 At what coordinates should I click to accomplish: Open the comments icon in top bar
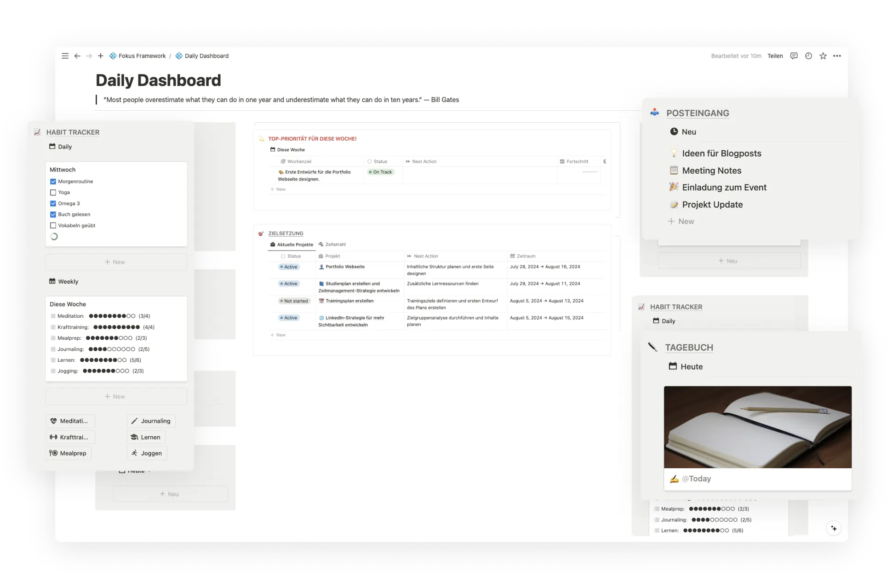pyautogui.click(x=794, y=56)
